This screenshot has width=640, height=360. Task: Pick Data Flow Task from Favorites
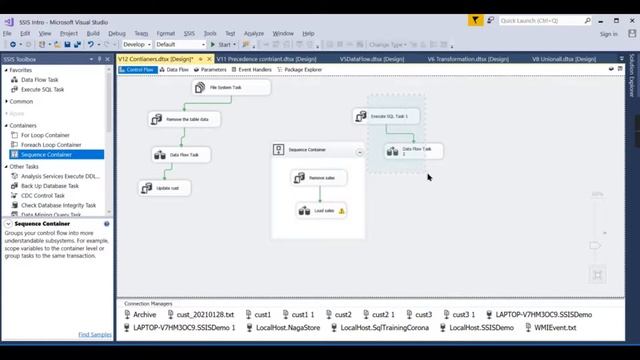[x=40, y=80]
